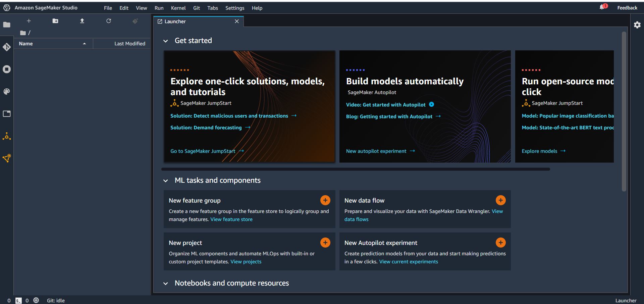The width and height of the screenshot is (644, 304).
Task: Open the Tabs menu
Action: [x=213, y=8]
